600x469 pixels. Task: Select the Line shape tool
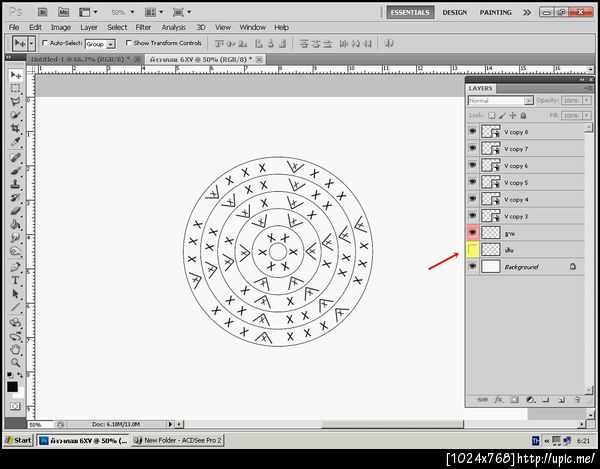15,307
